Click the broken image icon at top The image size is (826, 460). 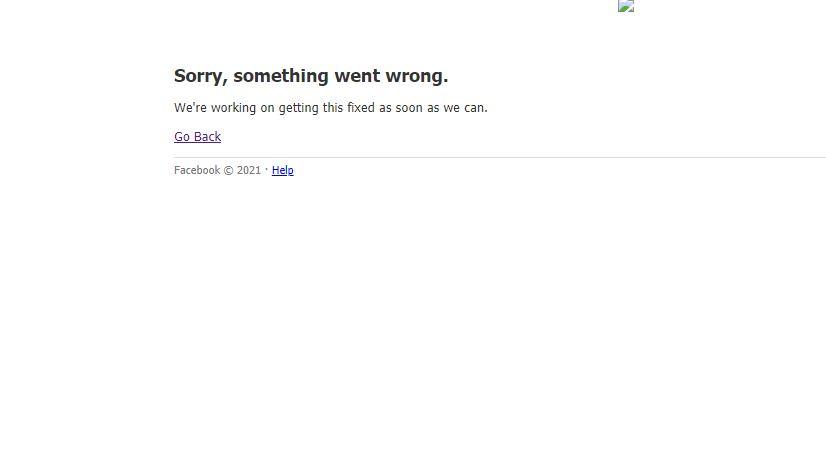tap(626, 6)
